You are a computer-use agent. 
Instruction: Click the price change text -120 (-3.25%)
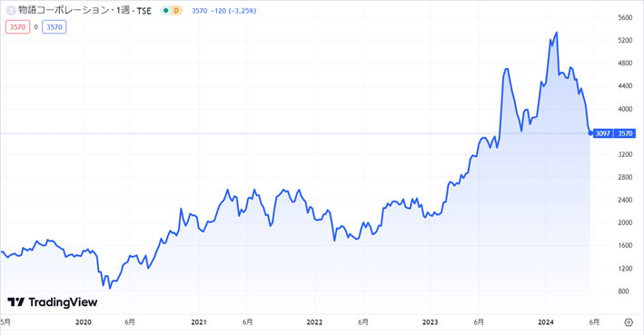point(233,11)
